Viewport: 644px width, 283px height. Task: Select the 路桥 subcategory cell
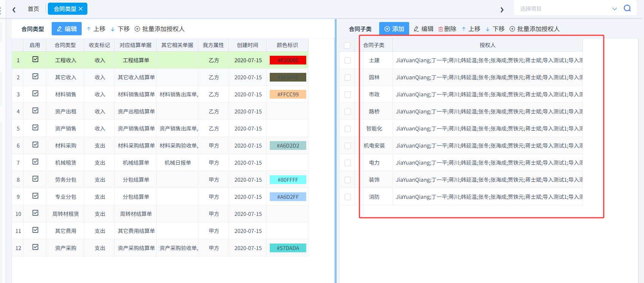(x=374, y=112)
